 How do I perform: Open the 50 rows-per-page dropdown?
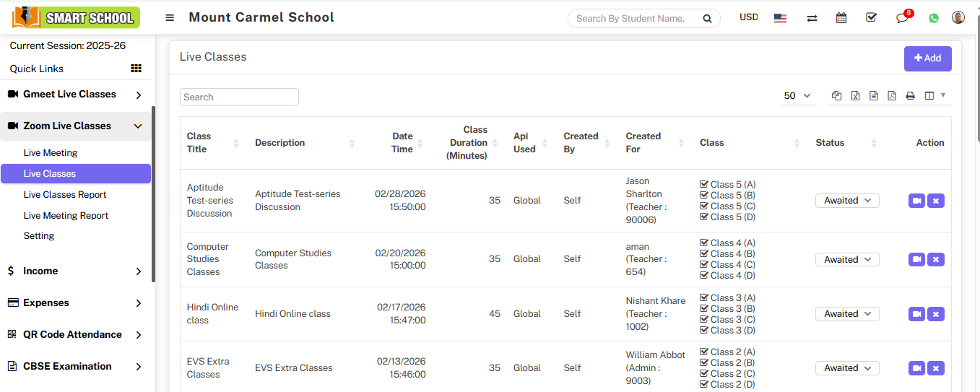click(797, 96)
